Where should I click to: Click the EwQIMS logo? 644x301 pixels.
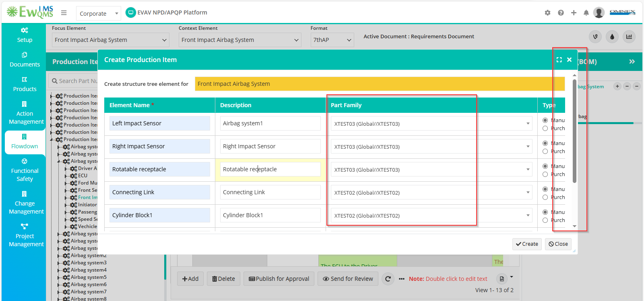[x=30, y=12]
